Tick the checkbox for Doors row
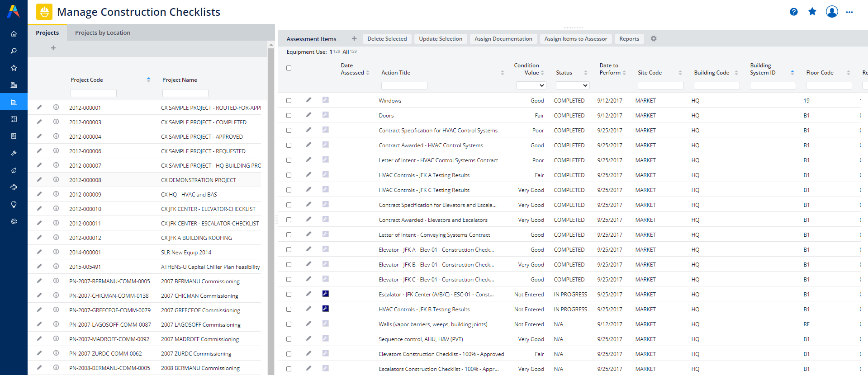This screenshot has height=375, width=868. coord(289,116)
